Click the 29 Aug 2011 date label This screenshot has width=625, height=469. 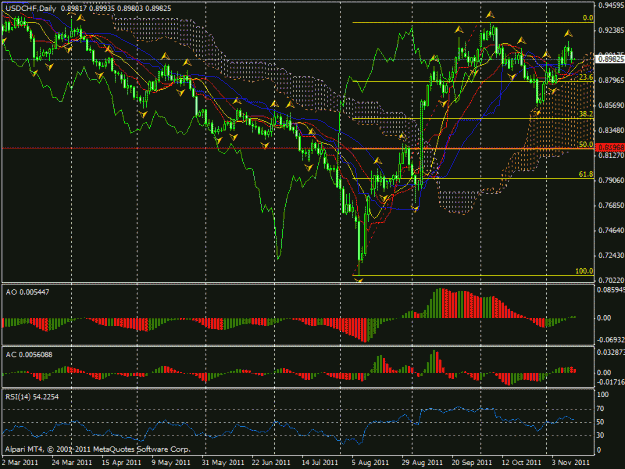point(422,463)
